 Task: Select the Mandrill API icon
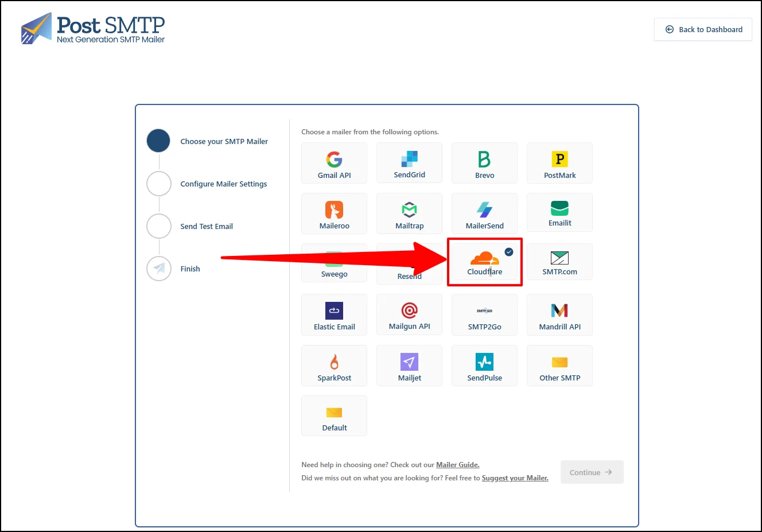click(559, 310)
